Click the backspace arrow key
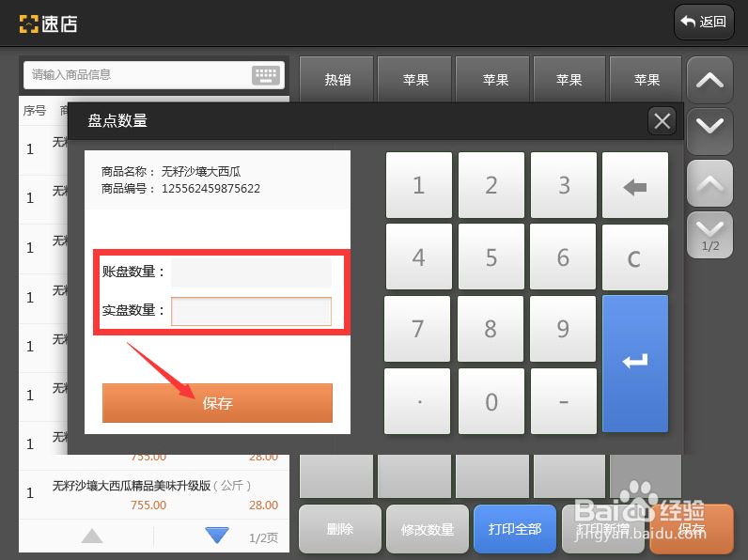This screenshot has width=748, height=560. pos(635,185)
